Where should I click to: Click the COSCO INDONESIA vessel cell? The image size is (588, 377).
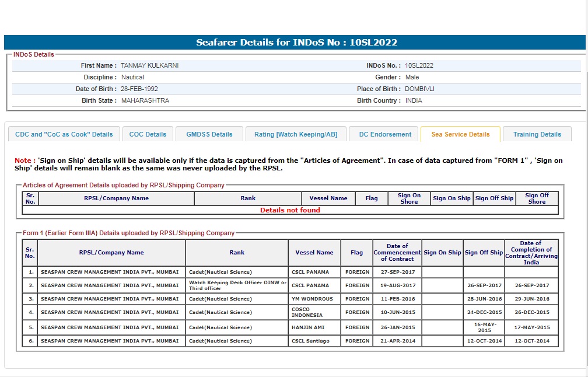(x=307, y=312)
